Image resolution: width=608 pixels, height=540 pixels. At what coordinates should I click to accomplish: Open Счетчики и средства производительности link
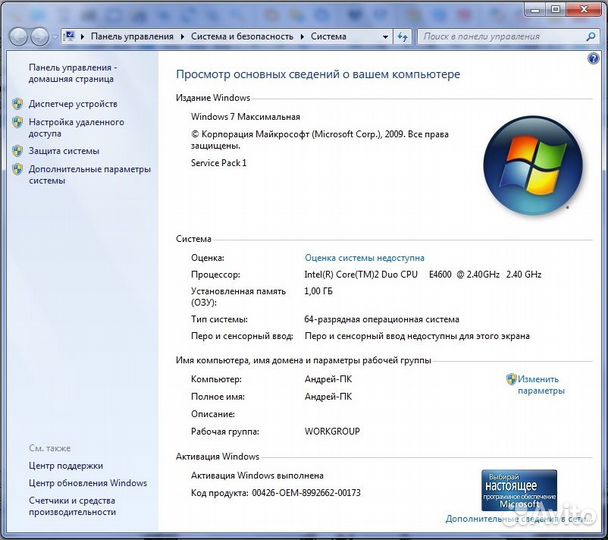72,506
